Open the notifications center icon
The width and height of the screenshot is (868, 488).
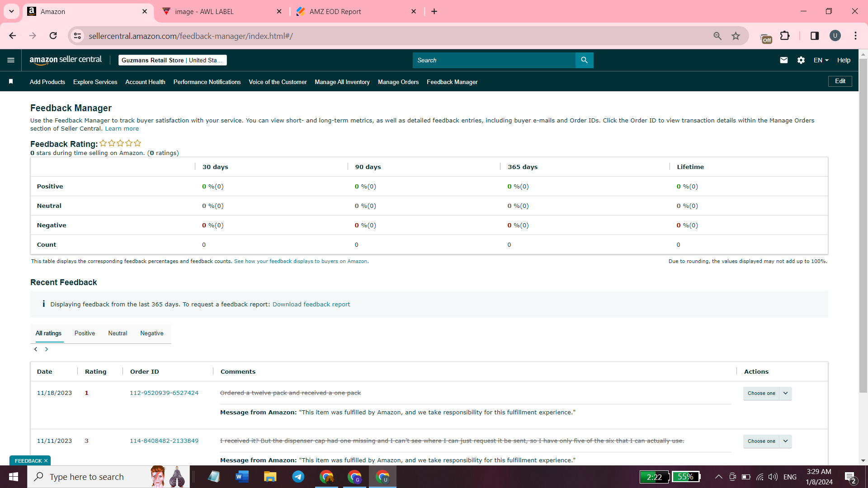click(x=850, y=477)
